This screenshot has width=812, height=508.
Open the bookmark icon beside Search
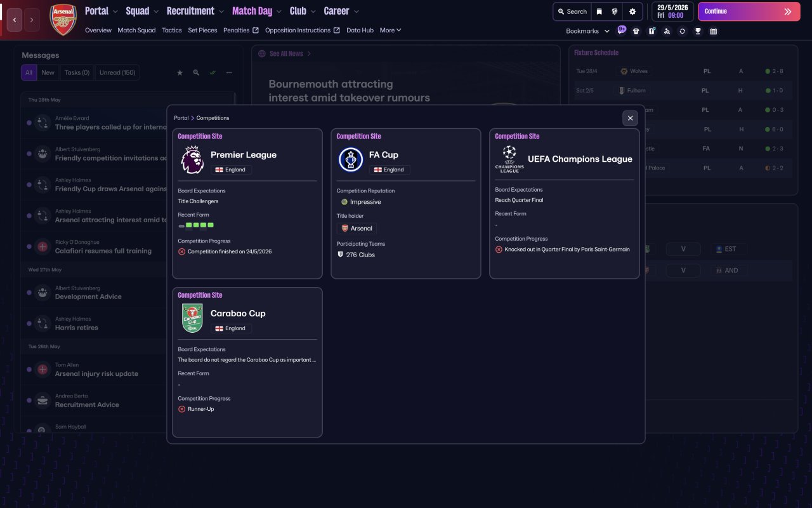[x=599, y=11]
